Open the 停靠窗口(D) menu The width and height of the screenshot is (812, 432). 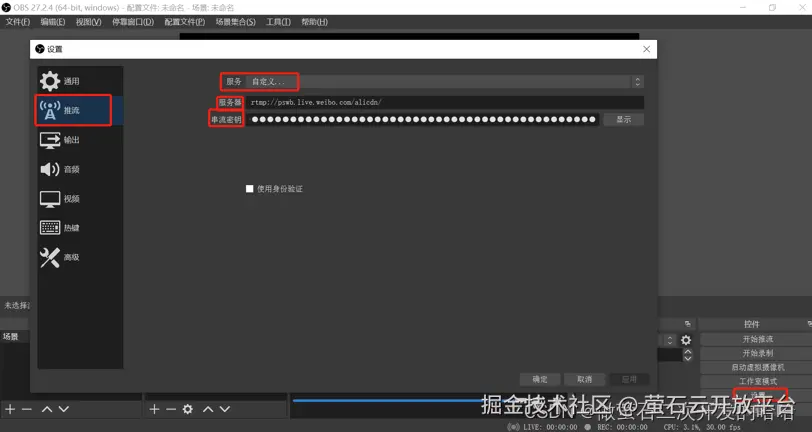point(133,22)
